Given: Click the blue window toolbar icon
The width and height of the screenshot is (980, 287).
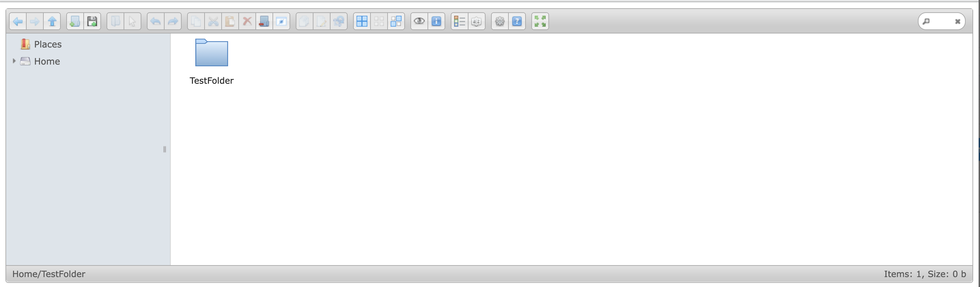Looking at the screenshot, I should coord(281,21).
